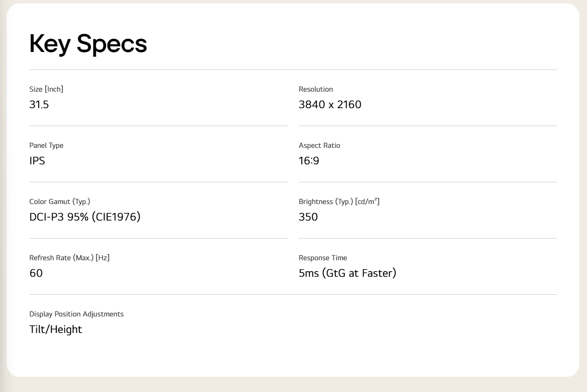Image resolution: width=587 pixels, height=392 pixels.
Task: Select the 3840 x 2160 value
Action: (x=330, y=104)
